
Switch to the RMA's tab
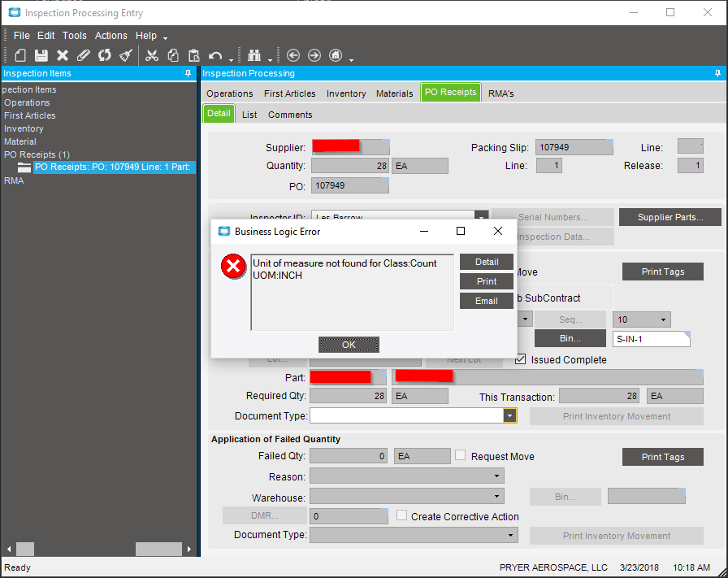[x=501, y=93]
